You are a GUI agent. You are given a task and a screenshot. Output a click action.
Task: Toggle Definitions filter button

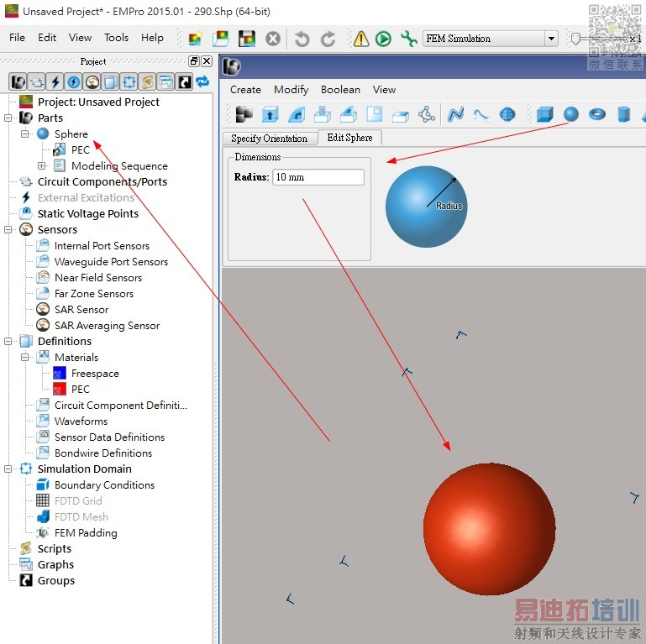point(110,82)
